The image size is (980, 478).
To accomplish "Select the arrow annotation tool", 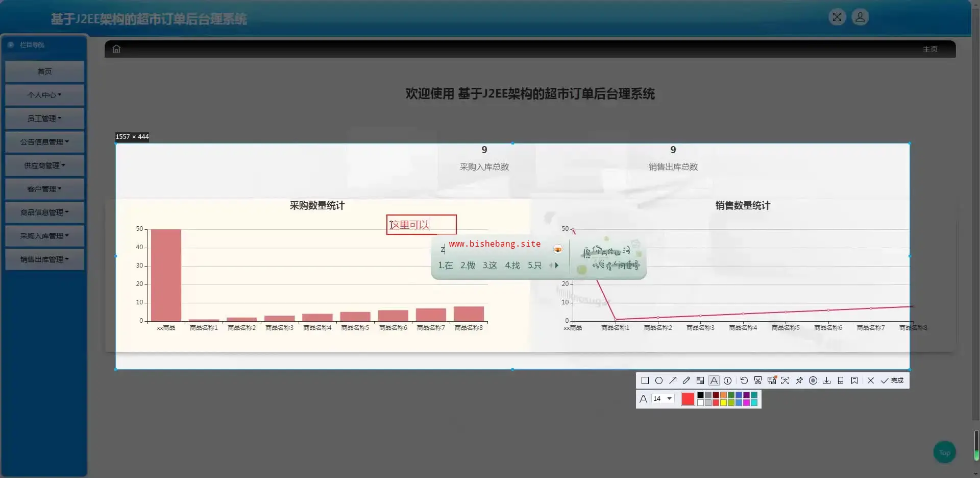I will pyautogui.click(x=673, y=380).
